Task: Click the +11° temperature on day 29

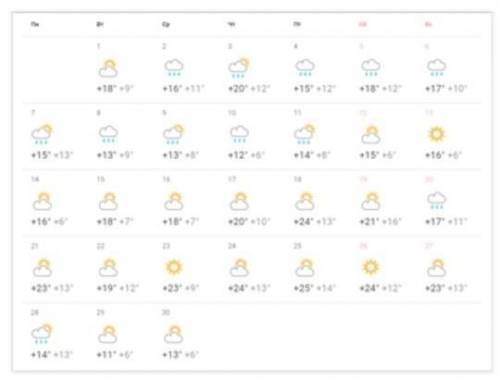Action: tap(106, 354)
